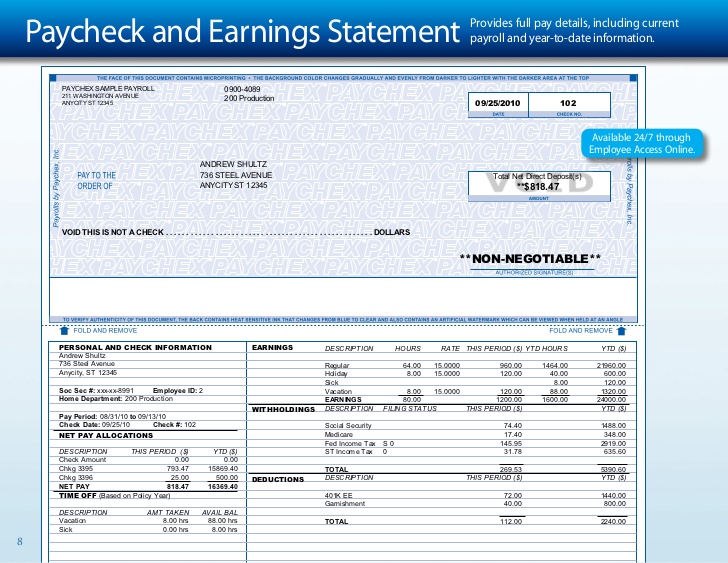728x563 pixels.
Task: Select 'Pay Period: 08/31/10 to 09/13/10'
Action: pos(112,416)
